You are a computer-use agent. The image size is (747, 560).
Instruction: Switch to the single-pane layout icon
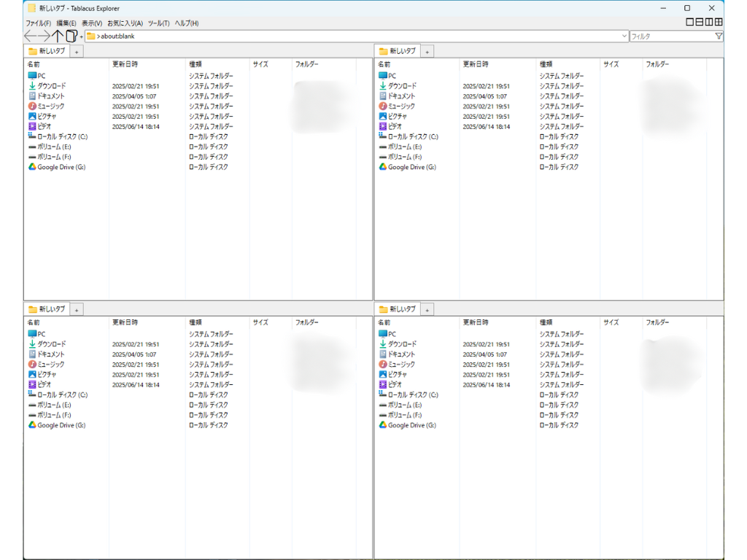click(690, 23)
